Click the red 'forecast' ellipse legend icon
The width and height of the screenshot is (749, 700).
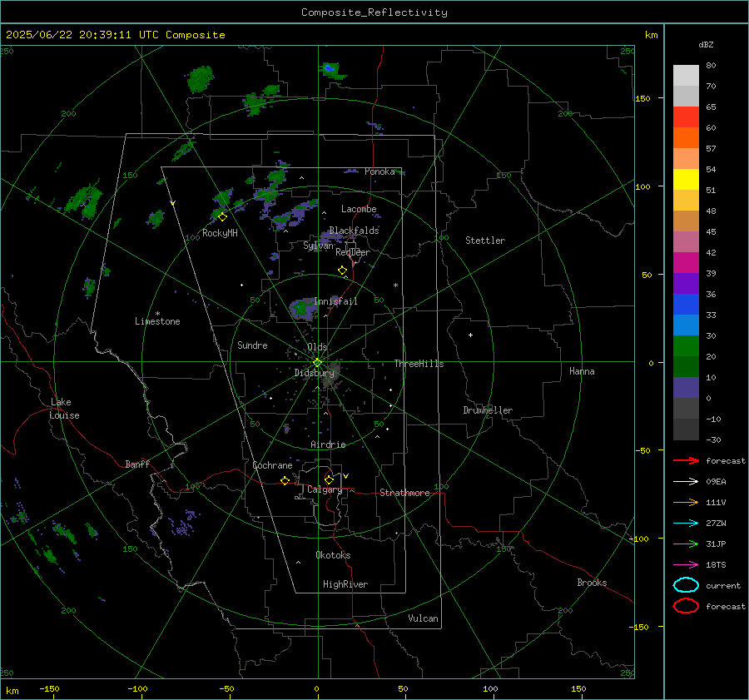tap(686, 606)
